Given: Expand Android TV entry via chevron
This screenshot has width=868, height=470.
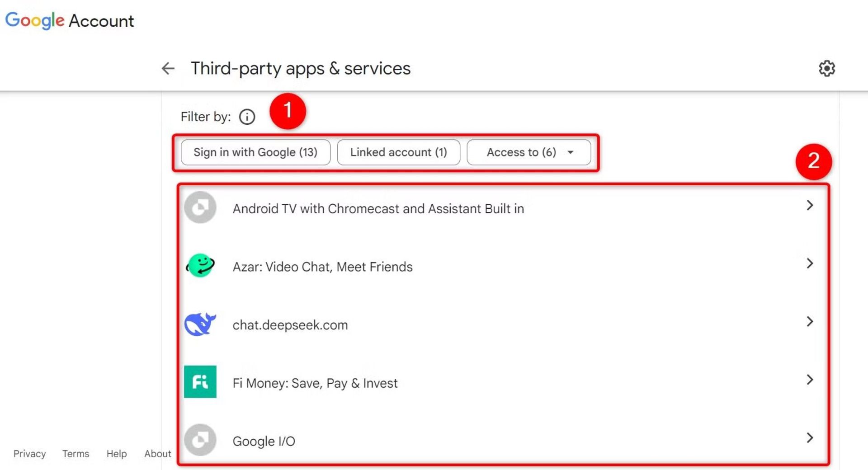Looking at the screenshot, I should coord(810,206).
